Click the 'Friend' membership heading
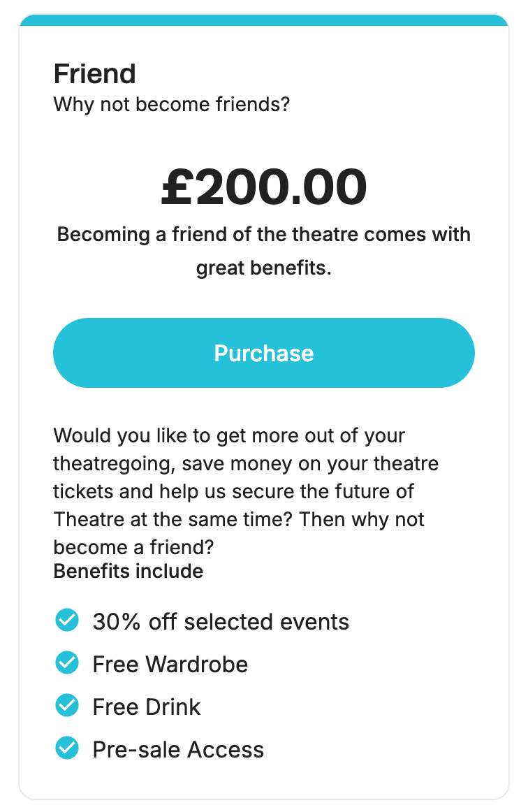 click(95, 73)
